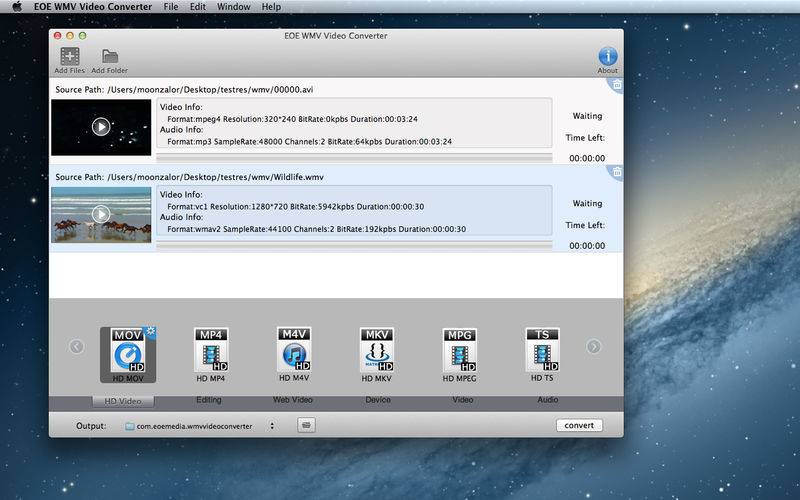Click Time Left value of Wildlife.wmv row
Screen dimensions: 800x500
(587, 245)
